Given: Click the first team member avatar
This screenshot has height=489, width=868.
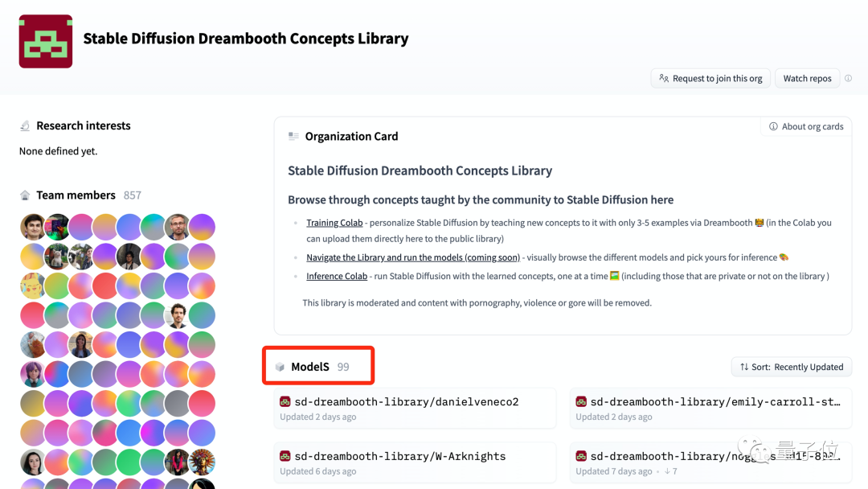Looking at the screenshot, I should coord(32,227).
